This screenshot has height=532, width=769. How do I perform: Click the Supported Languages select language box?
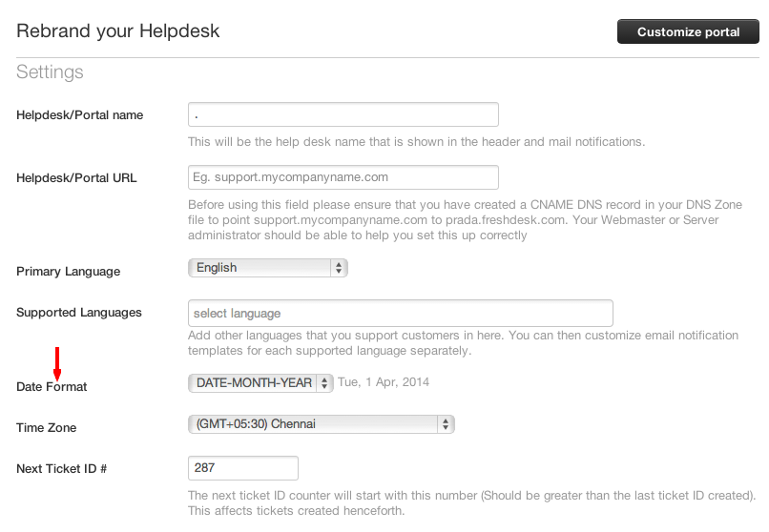[401, 313]
